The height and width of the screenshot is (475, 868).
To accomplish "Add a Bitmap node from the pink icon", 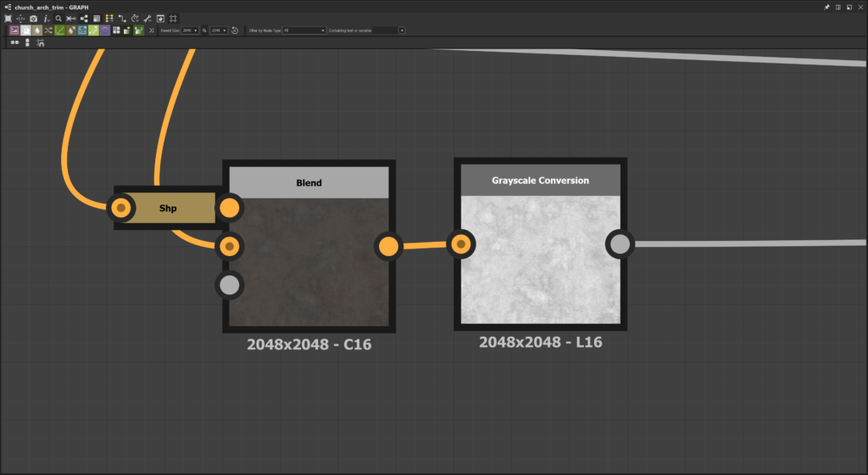I will click(x=14, y=31).
